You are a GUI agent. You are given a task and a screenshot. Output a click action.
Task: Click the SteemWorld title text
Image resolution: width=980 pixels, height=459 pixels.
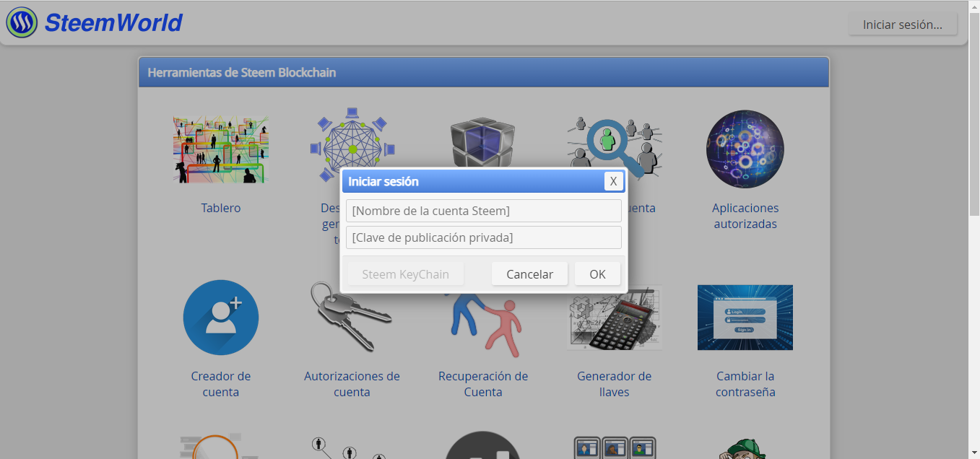click(x=113, y=22)
